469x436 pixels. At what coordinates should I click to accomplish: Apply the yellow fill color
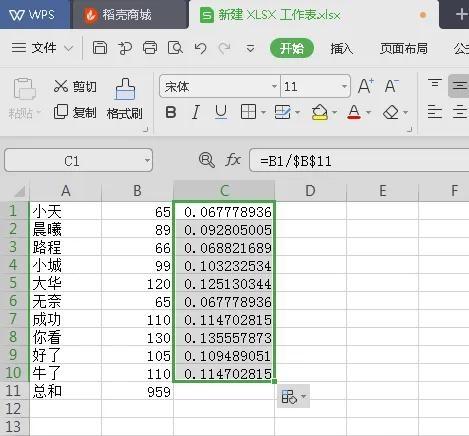(x=319, y=112)
